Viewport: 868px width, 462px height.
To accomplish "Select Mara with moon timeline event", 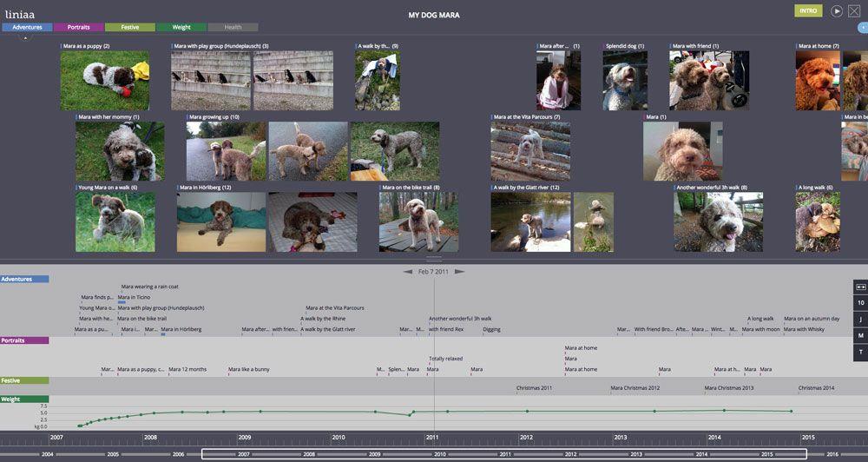I will click(x=760, y=330).
